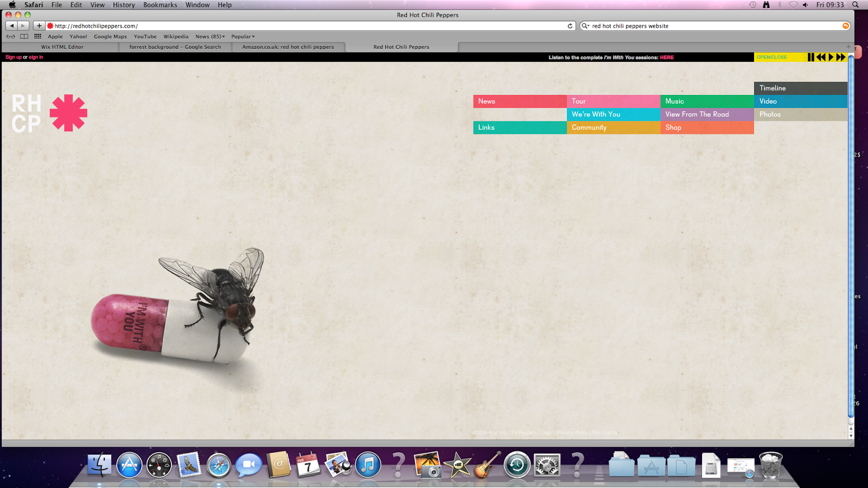The height and width of the screenshot is (488, 868).
Task: Pause the site music player
Action: (x=811, y=57)
